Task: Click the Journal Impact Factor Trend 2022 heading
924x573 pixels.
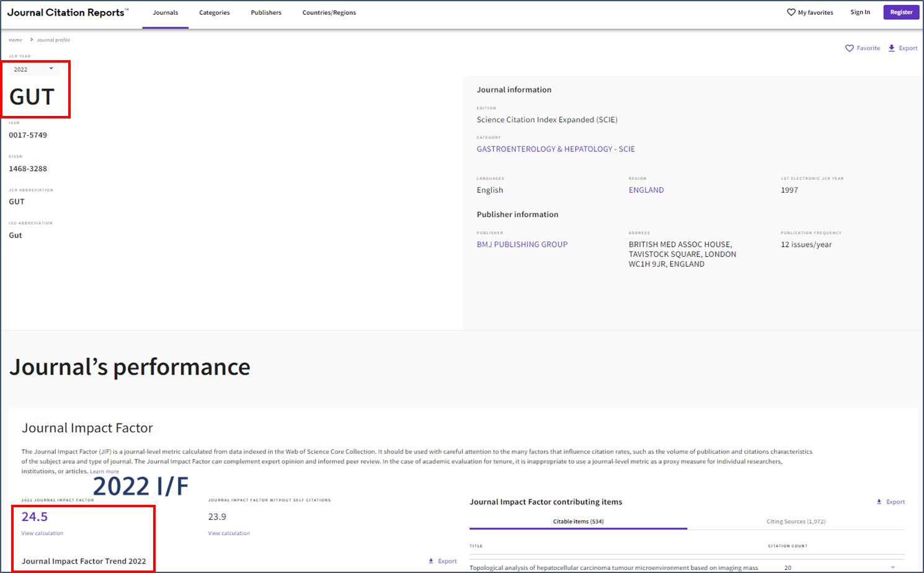Action: [x=84, y=561]
